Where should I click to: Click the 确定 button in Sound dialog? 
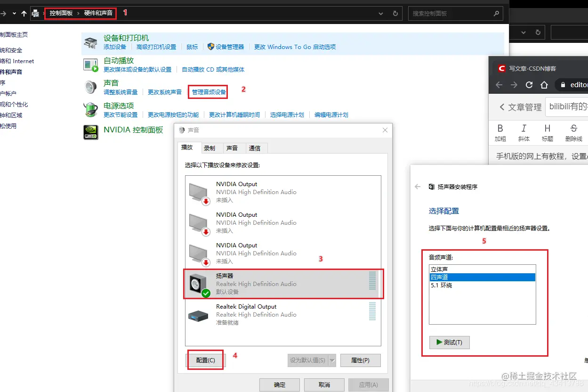(280, 385)
